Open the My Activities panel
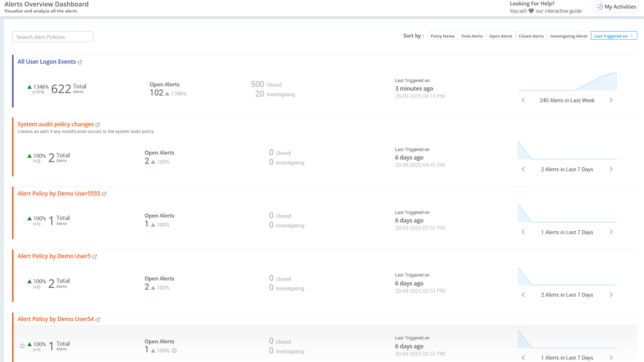 click(x=616, y=7)
